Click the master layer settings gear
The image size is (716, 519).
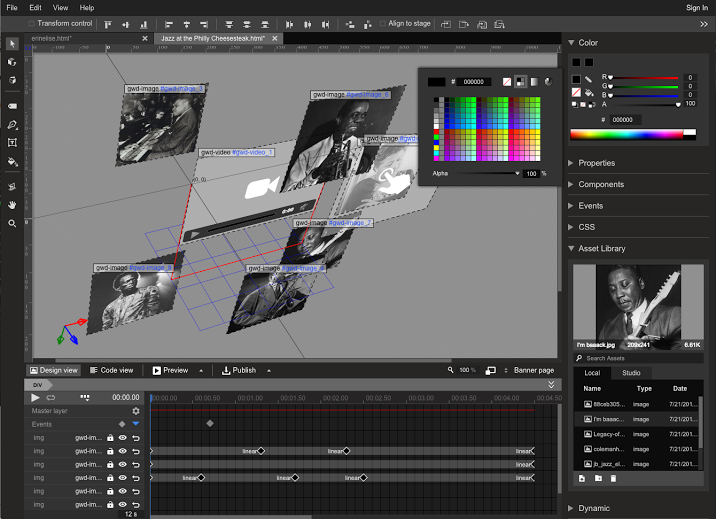(x=136, y=411)
